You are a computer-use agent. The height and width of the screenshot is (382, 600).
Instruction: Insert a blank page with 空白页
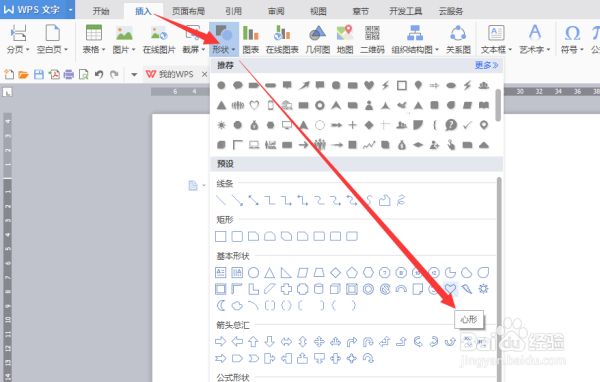[x=52, y=39]
